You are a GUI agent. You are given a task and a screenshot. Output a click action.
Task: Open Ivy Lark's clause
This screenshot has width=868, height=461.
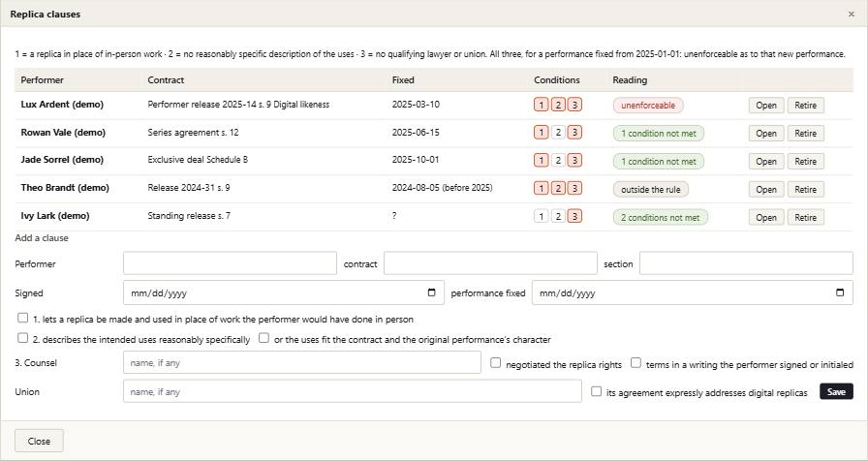pos(766,218)
